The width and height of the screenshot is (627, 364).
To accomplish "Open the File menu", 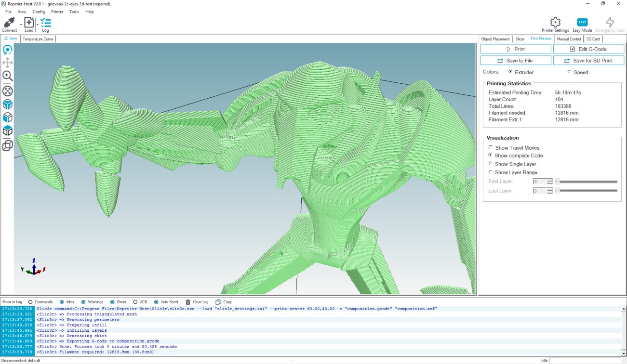I will [x=9, y=12].
